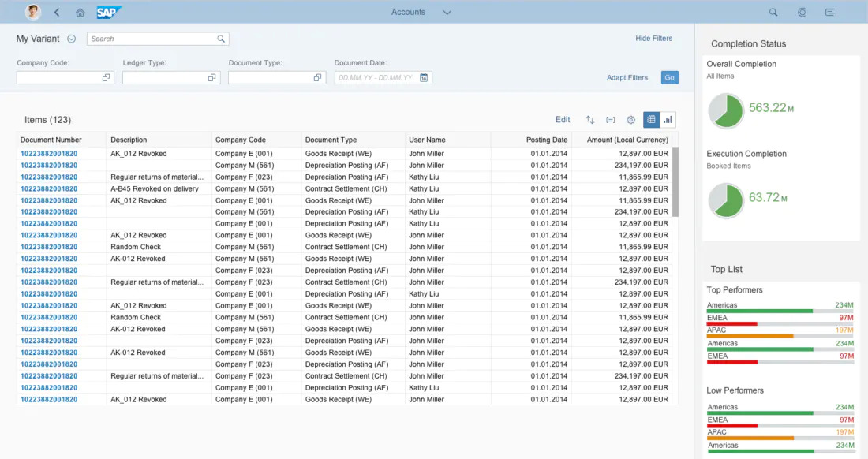
Task: Select the Overall Completion pie chart
Action: pos(726,110)
